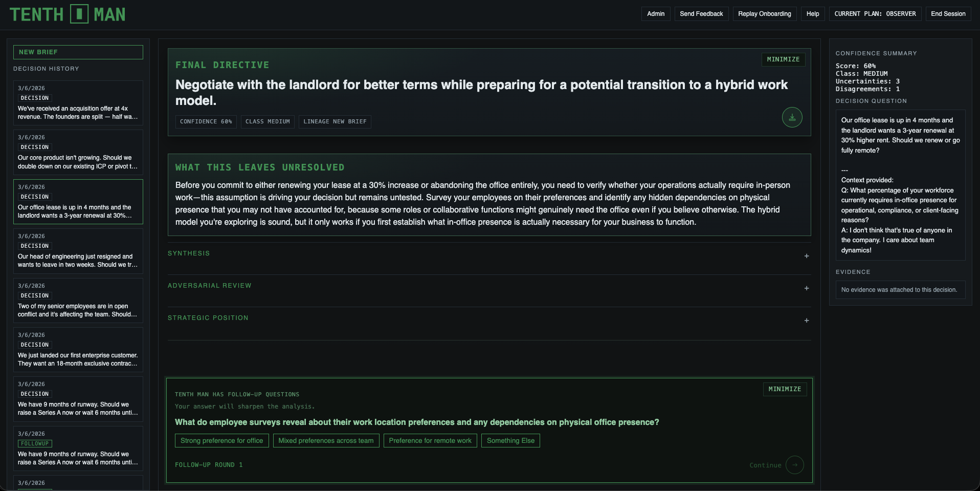Expand the Strategic Position section
980x491 pixels.
pos(807,321)
